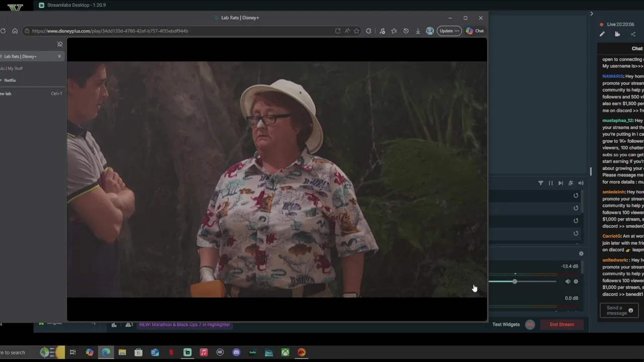This screenshot has height=362, width=644.
Task: Open Discord from the taskbar
Action: tap(236, 352)
